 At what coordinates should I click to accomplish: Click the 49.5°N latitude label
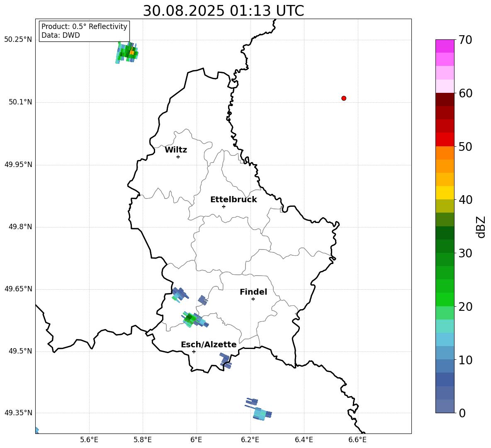(20, 351)
